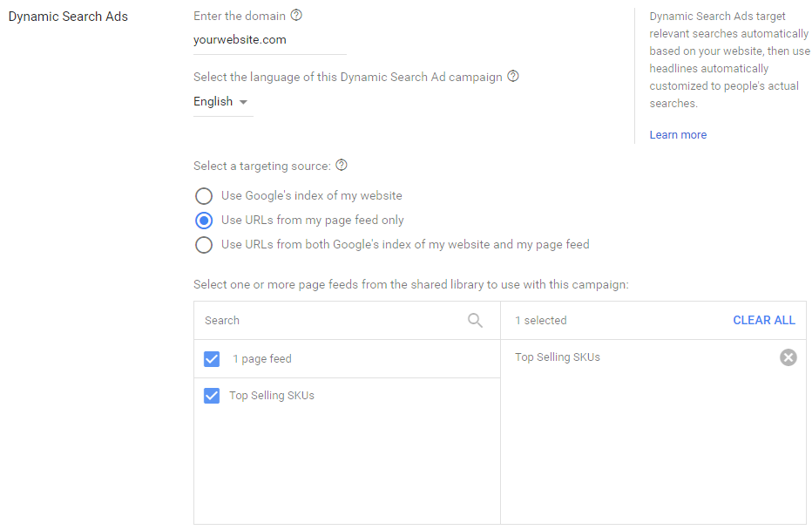Viewport: 812px width, 530px height.
Task: Open the Learn more link
Action: (678, 135)
